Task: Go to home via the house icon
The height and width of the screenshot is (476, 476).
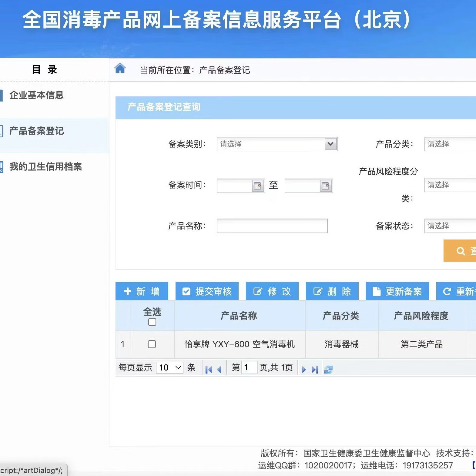Action: tap(120, 68)
